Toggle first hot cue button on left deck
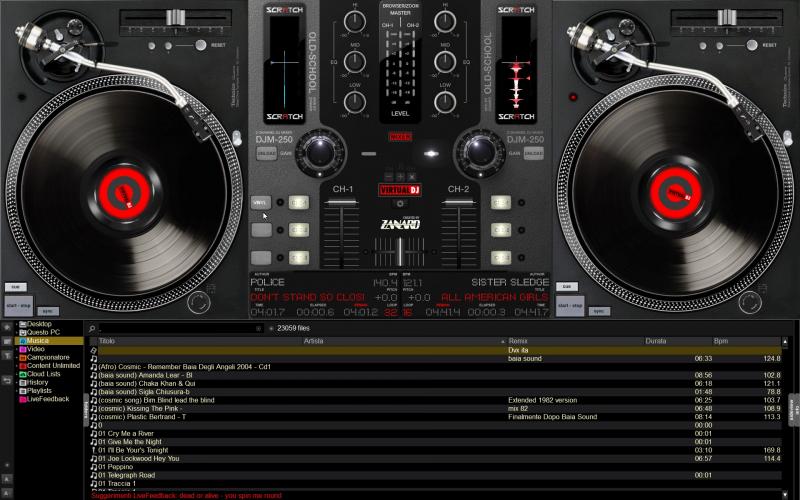This screenshot has height=500, width=800. coord(299,203)
